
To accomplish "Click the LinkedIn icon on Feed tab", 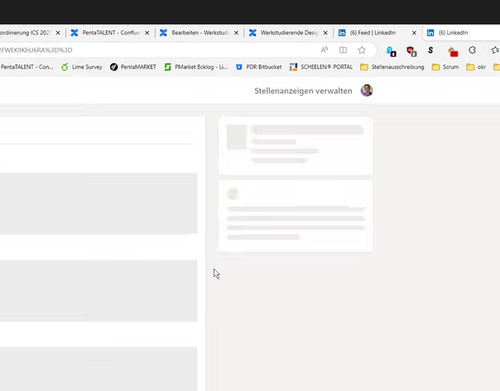I will [x=342, y=33].
